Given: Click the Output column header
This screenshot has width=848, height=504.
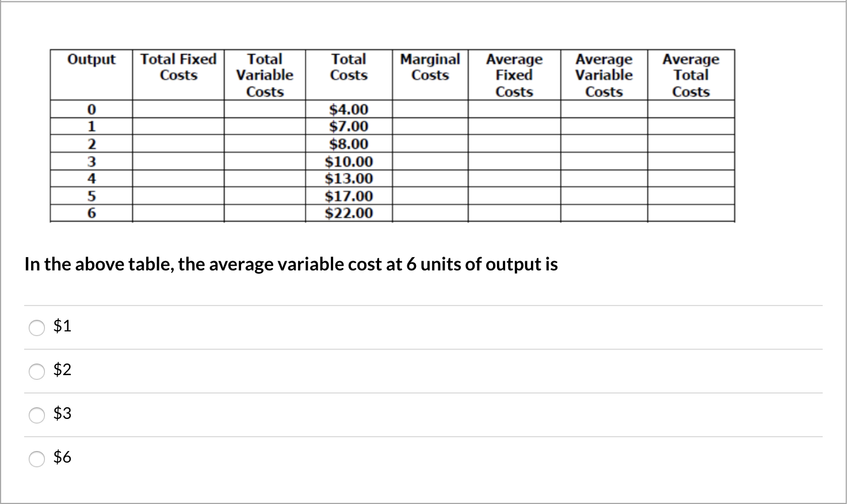Looking at the screenshot, I should [x=91, y=59].
